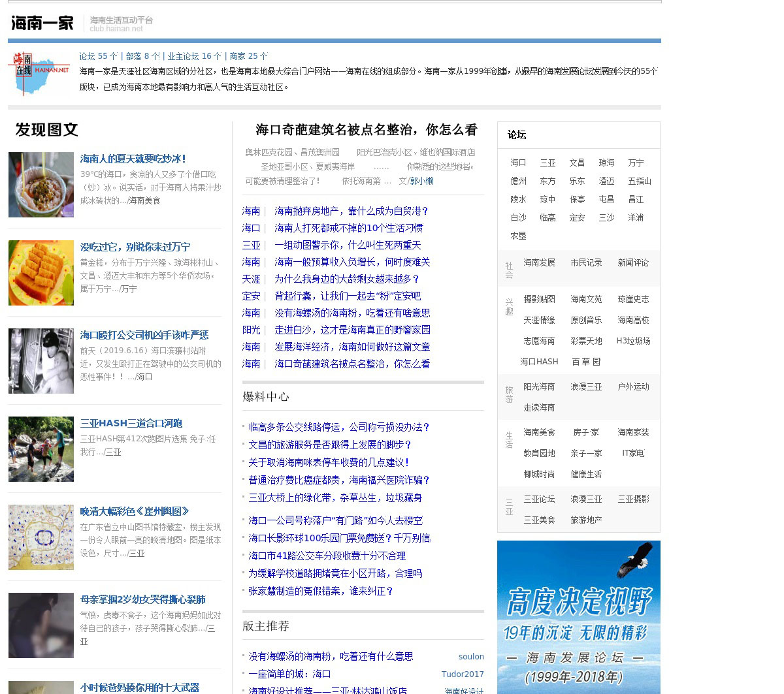
Task: Open the shaved ice dessert thumbnail
Action: (x=41, y=185)
